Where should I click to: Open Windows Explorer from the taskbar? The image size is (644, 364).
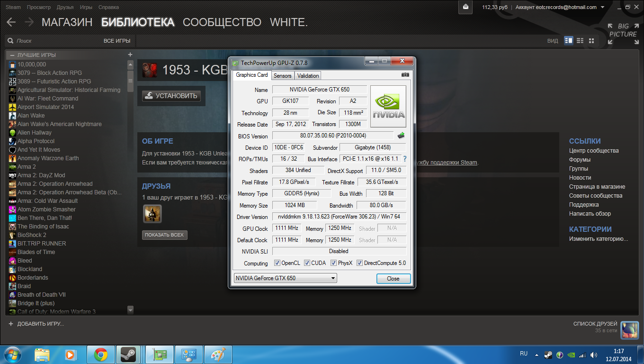(x=42, y=354)
